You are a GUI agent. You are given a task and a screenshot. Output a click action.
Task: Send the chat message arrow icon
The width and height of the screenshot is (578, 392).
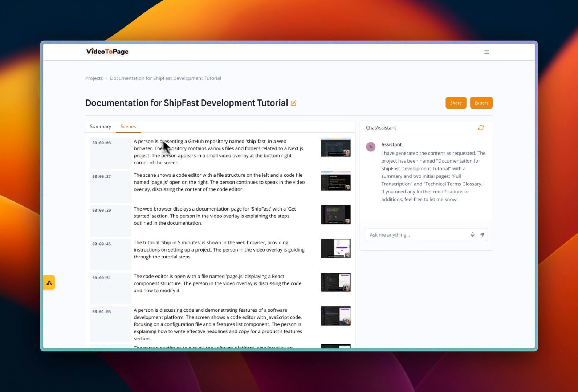(482, 235)
